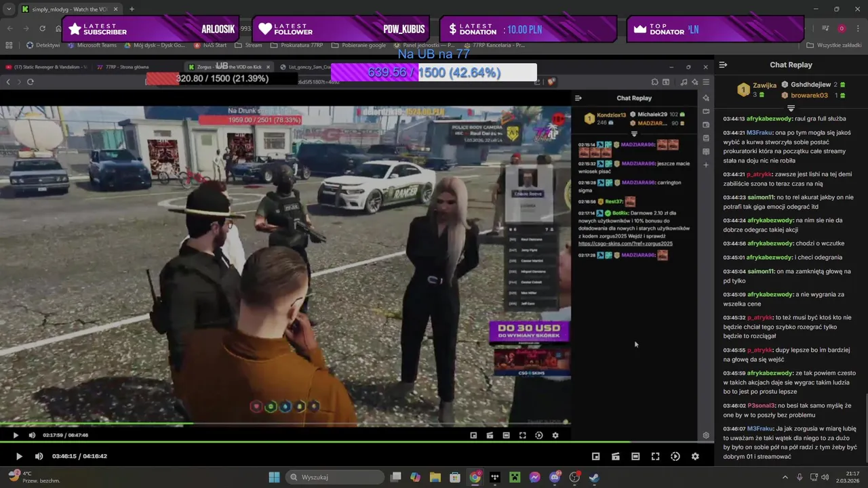Open outer player settings gear

(x=695, y=456)
